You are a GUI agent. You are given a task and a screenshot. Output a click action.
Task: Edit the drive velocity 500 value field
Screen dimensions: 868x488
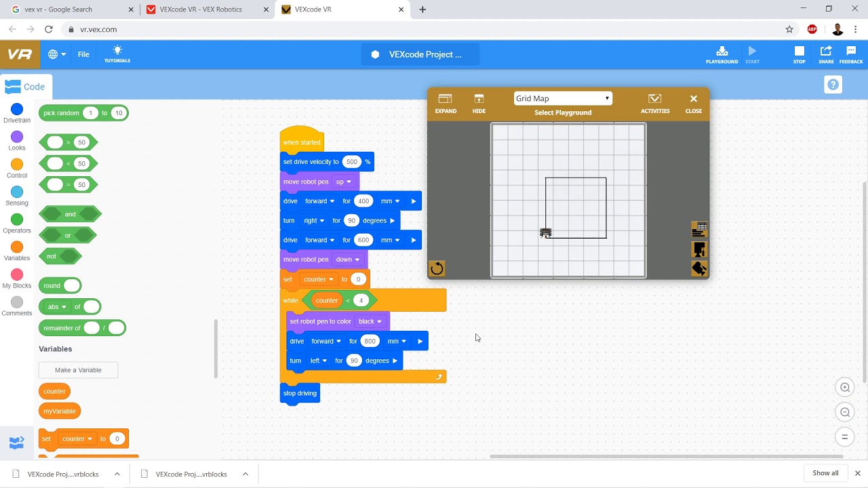click(351, 162)
